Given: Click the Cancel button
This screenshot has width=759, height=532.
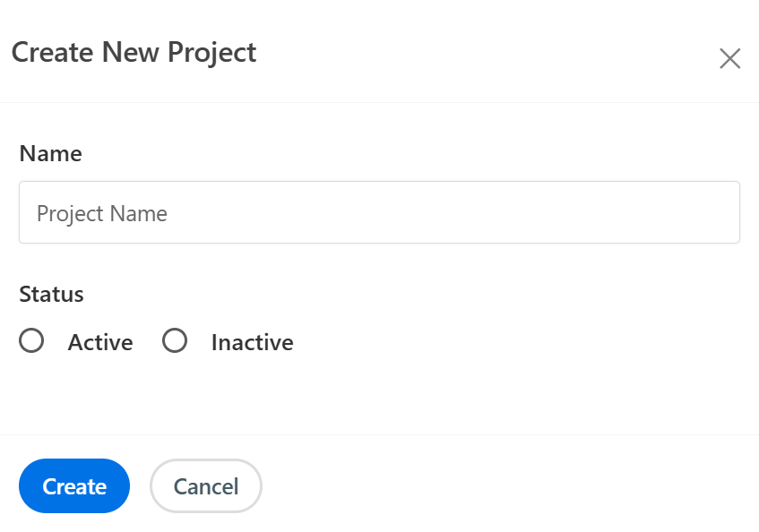Looking at the screenshot, I should click(206, 486).
